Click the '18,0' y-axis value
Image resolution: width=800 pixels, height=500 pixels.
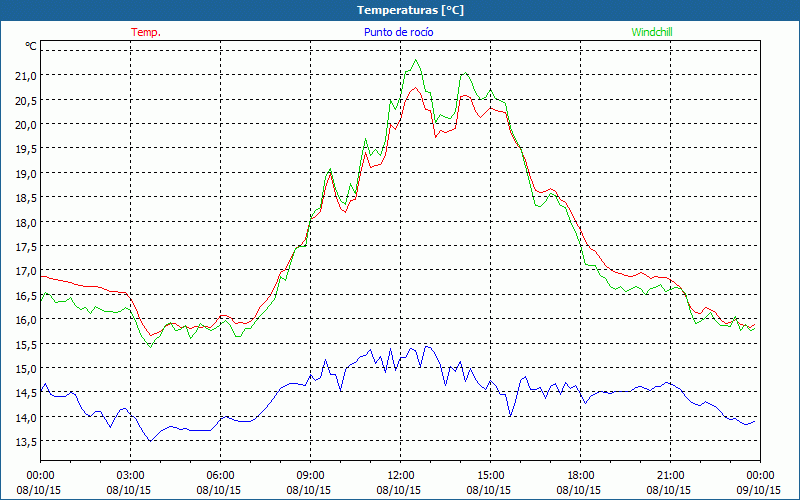click(x=27, y=222)
